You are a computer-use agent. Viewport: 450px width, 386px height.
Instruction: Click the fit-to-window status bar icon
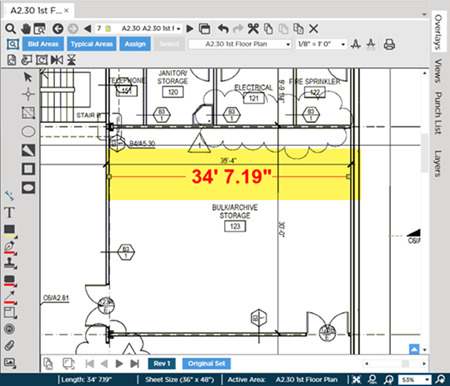[x=356, y=379]
